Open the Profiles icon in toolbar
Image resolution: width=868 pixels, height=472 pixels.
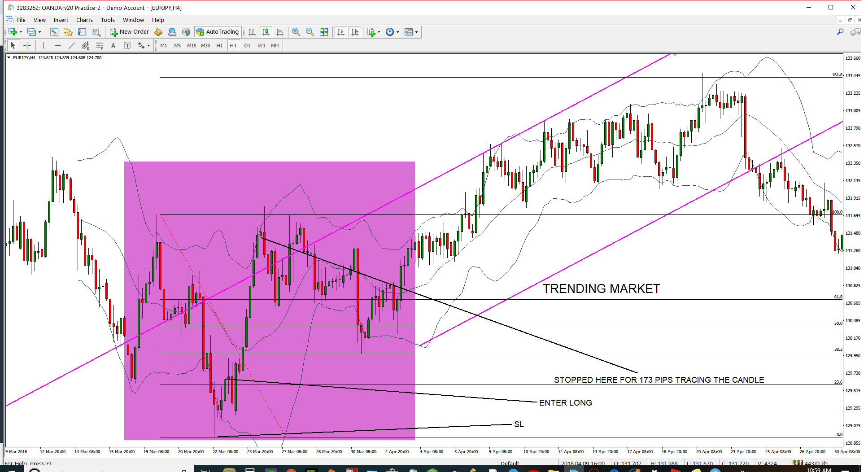click(x=31, y=32)
